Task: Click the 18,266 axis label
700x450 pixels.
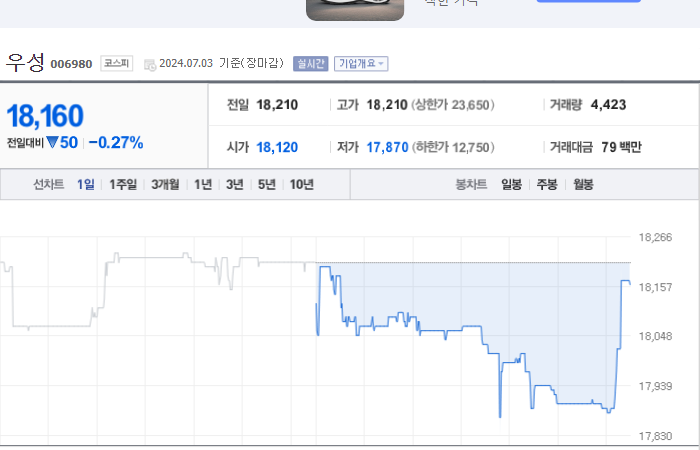Action: [655, 238]
